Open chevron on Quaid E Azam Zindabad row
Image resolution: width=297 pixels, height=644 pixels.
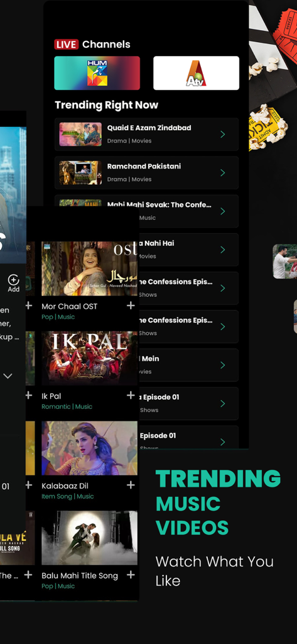tap(223, 135)
